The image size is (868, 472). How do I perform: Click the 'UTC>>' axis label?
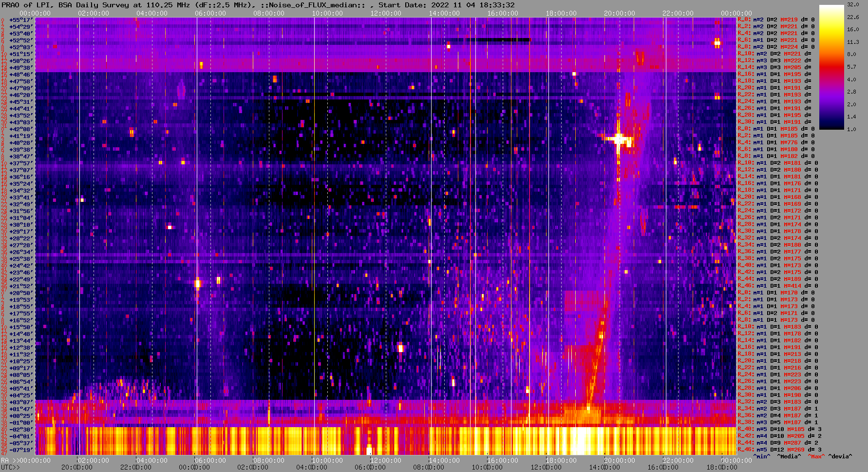[11, 467]
